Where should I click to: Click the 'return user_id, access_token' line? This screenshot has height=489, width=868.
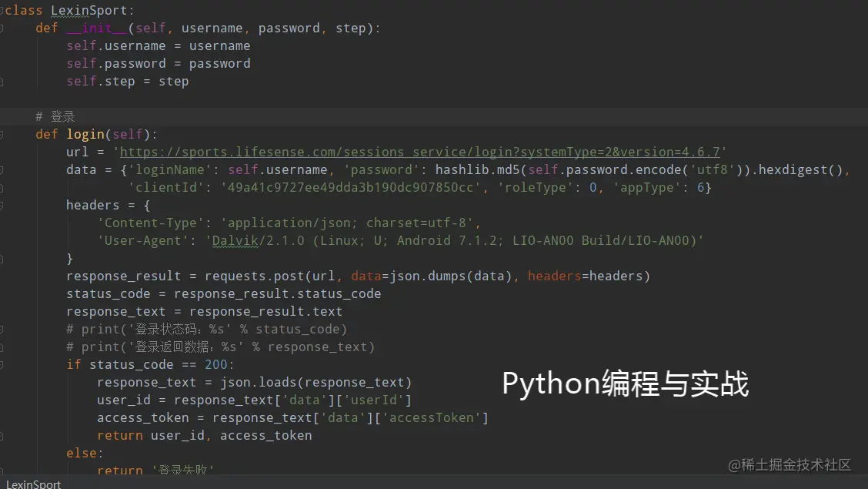(204, 436)
